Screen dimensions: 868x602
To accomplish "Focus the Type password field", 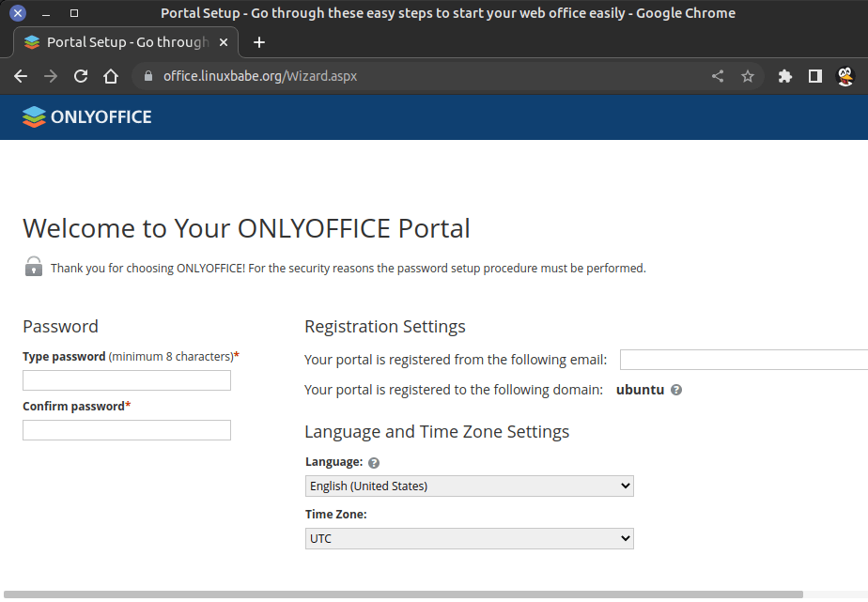I will [127, 380].
